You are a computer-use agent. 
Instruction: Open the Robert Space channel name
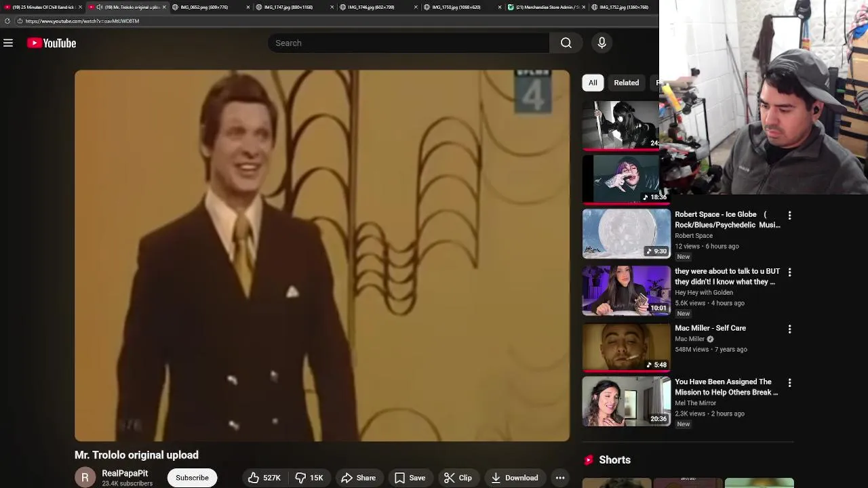point(694,236)
